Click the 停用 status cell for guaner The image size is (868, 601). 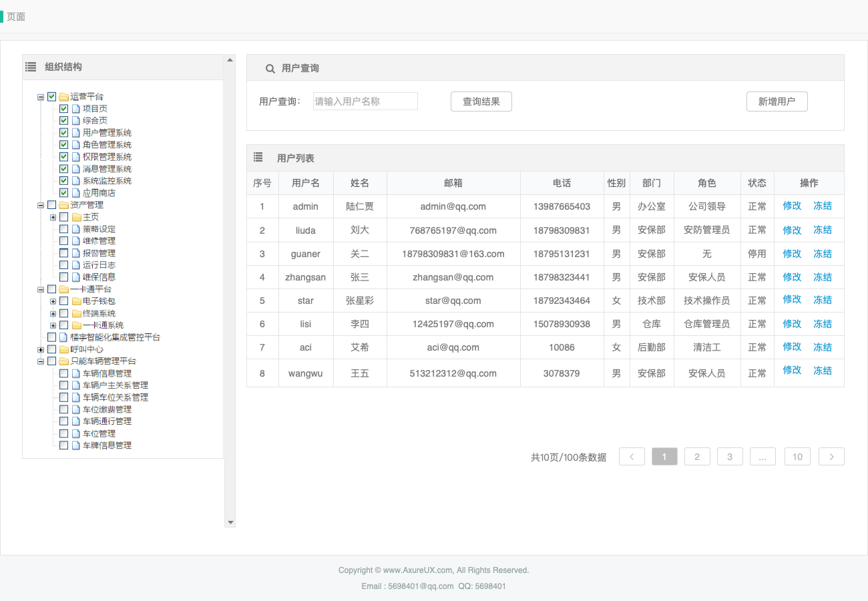coord(757,254)
